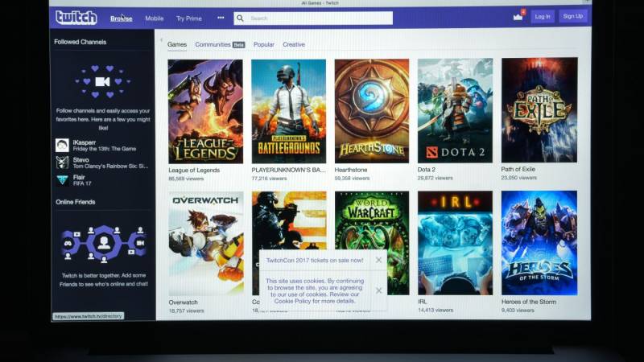Viewport: 644px width, 362px height.
Task: Click "Friday the 13th: The Game" text
Action: point(105,149)
